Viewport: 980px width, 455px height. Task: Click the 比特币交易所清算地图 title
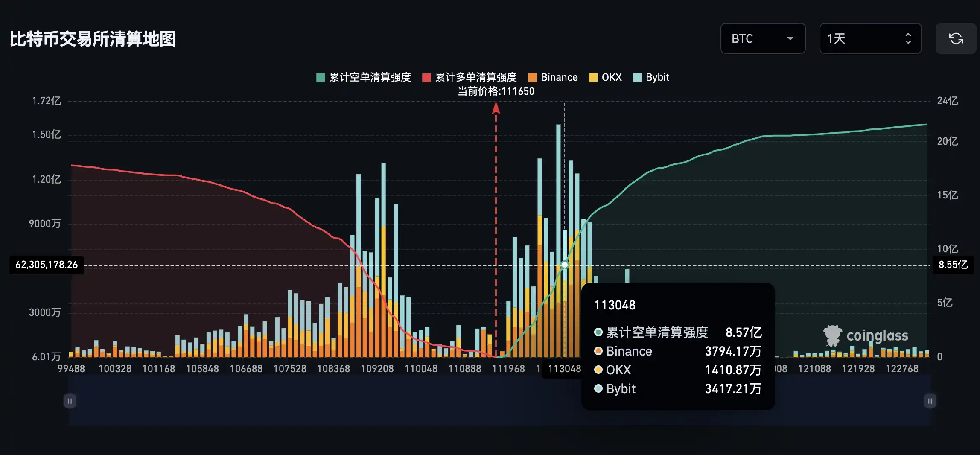[x=93, y=39]
